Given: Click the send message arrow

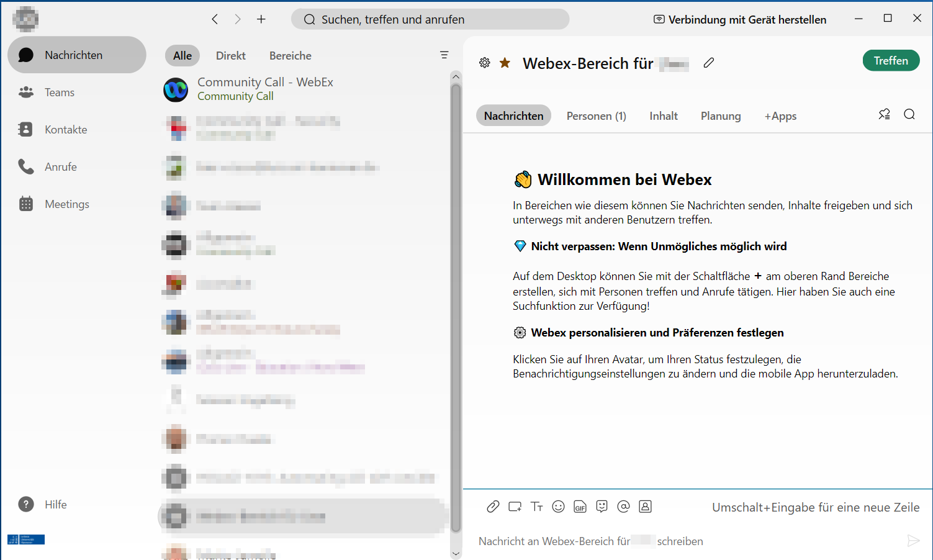Looking at the screenshot, I should (x=913, y=541).
